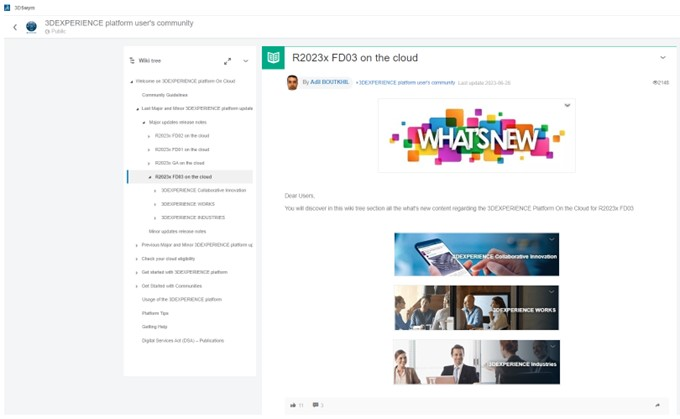Screen dimensions: 680x419
Task: Open 3DEXPERIENCE WORKS tree item
Action: tap(188, 204)
